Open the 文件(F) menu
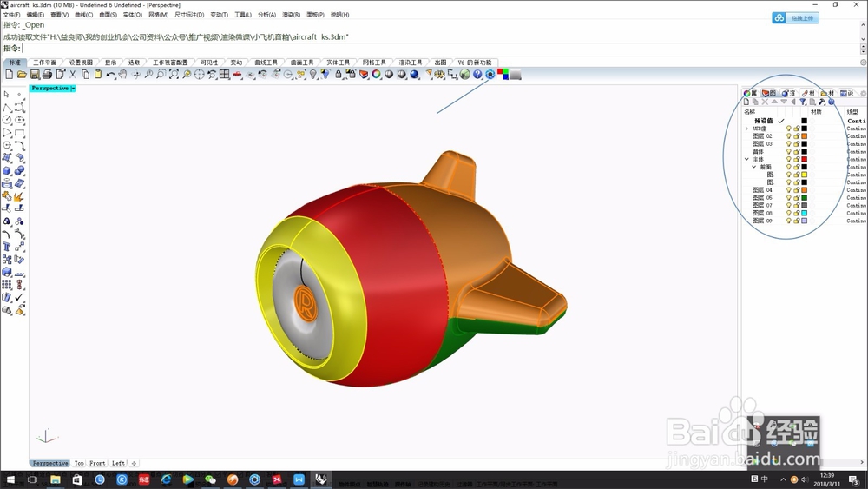Screen dimensions: 868x489 click(x=11, y=15)
